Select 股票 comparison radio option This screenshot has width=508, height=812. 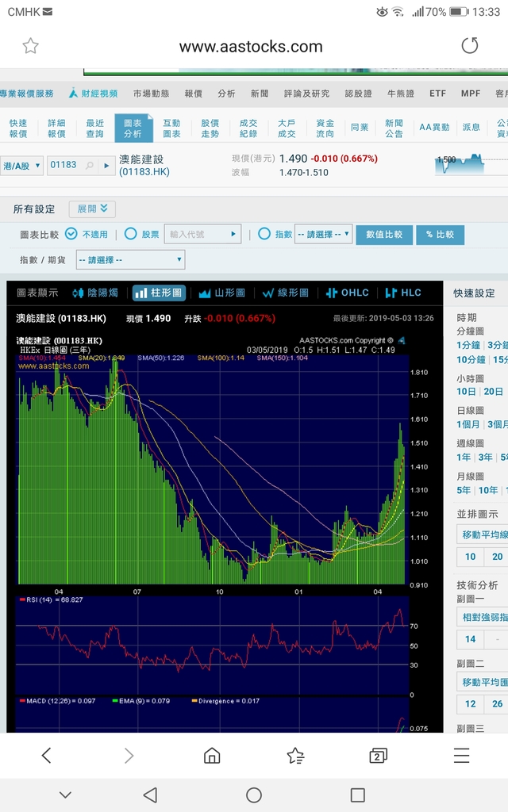[131, 234]
